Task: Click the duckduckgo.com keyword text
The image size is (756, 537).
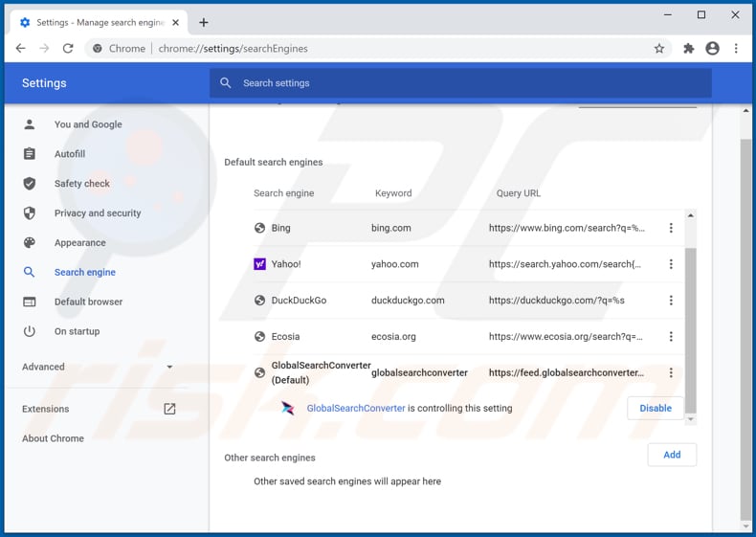Action: 408,301
